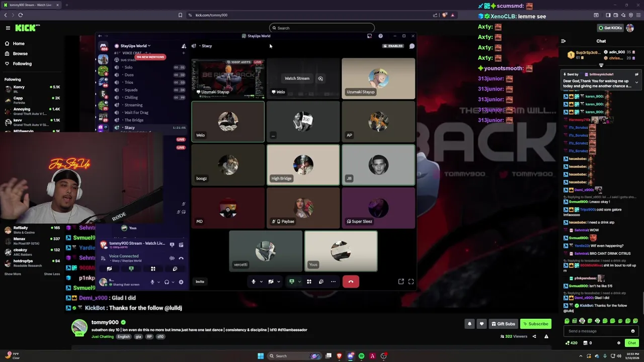Click Gift Subs button
Image resolution: width=644 pixels, height=362 pixels.
(x=503, y=324)
